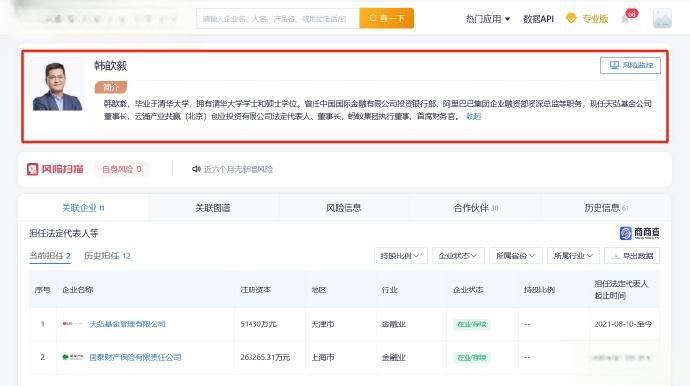Click the 在业/存续 status tag for 国泰财产保险
Screen dimensions: 690x386
472,357
